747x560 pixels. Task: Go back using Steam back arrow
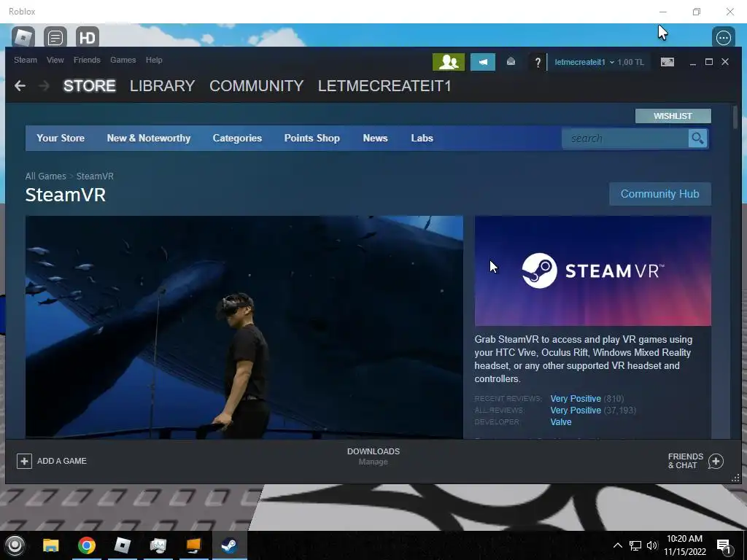(x=20, y=86)
